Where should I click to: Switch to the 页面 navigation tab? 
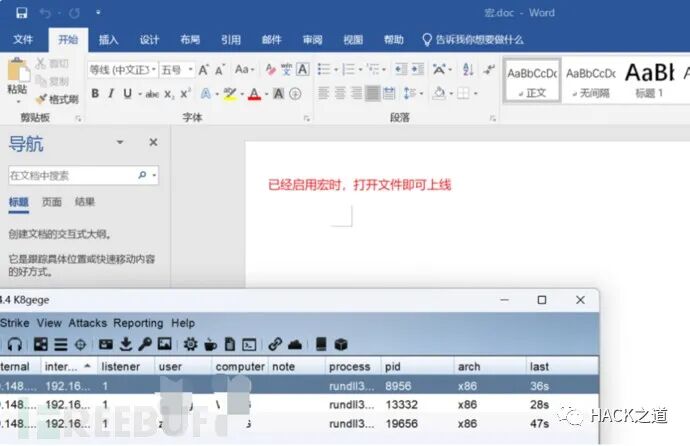(x=51, y=202)
